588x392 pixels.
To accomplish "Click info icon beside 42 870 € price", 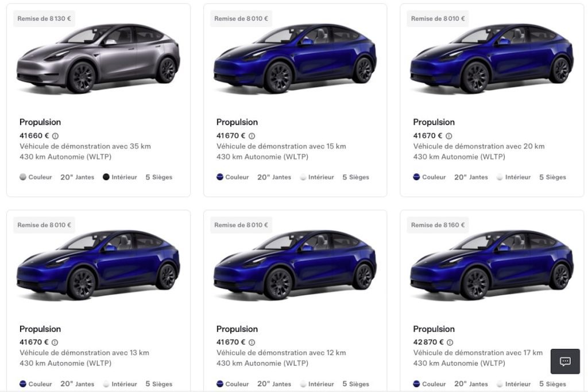I will coord(449,343).
